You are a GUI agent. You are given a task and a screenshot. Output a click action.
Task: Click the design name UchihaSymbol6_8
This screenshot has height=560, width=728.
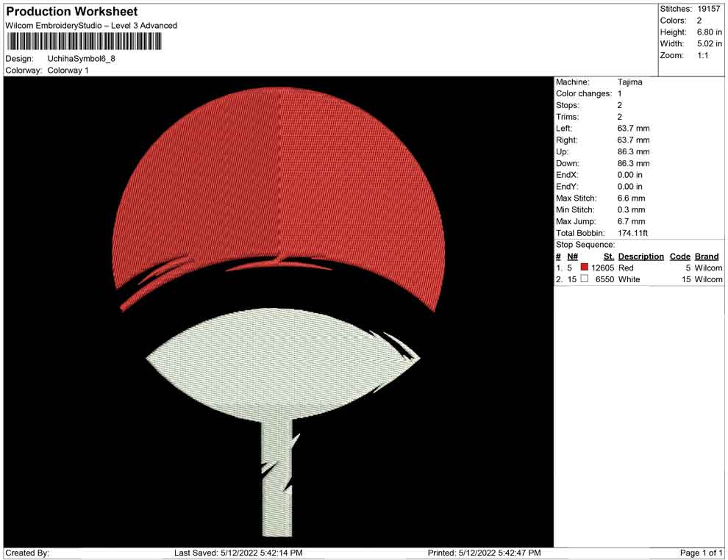coord(82,58)
